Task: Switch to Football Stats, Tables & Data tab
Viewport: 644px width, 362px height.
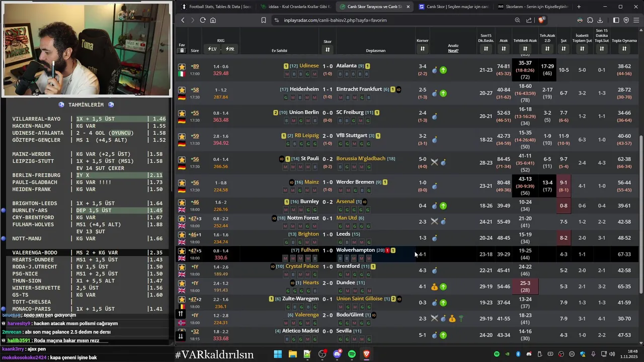Action: (217, 7)
